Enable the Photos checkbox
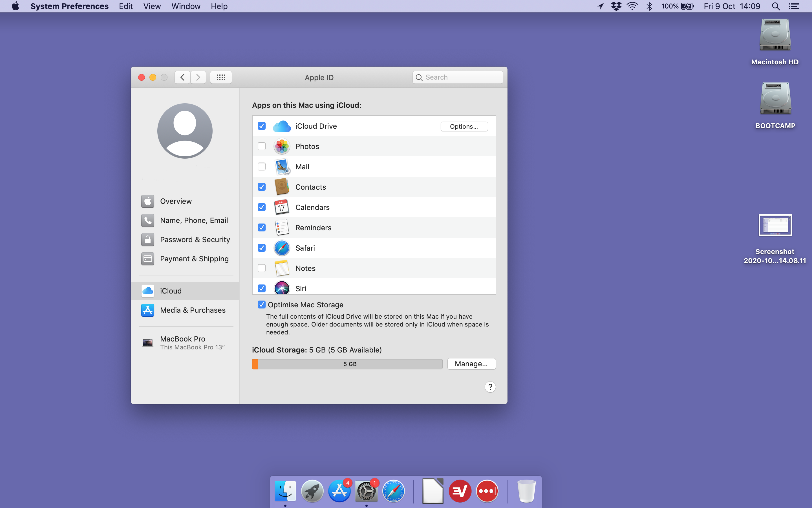 [x=262, y=146]
